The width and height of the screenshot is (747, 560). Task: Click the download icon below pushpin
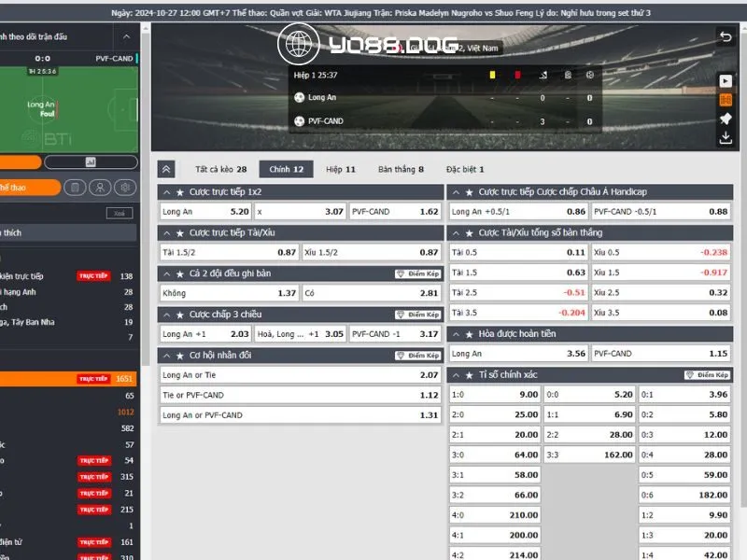coord(726,138)
